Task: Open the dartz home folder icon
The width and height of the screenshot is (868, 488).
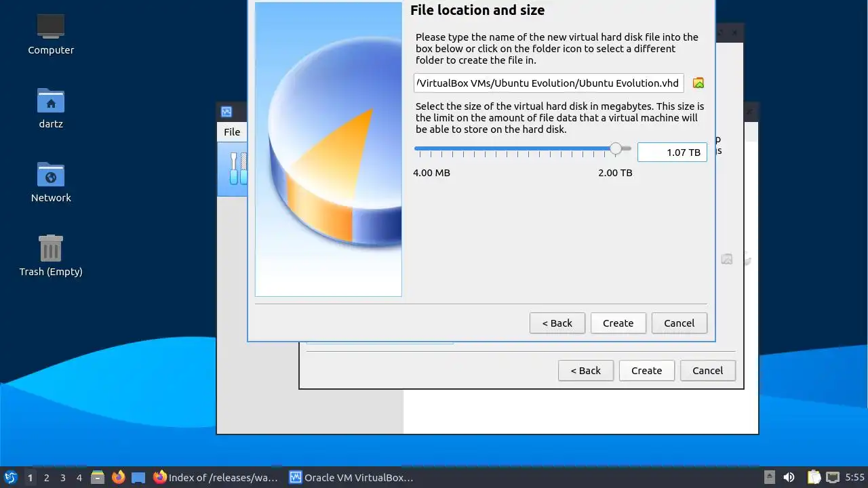Action: (51, 108)
